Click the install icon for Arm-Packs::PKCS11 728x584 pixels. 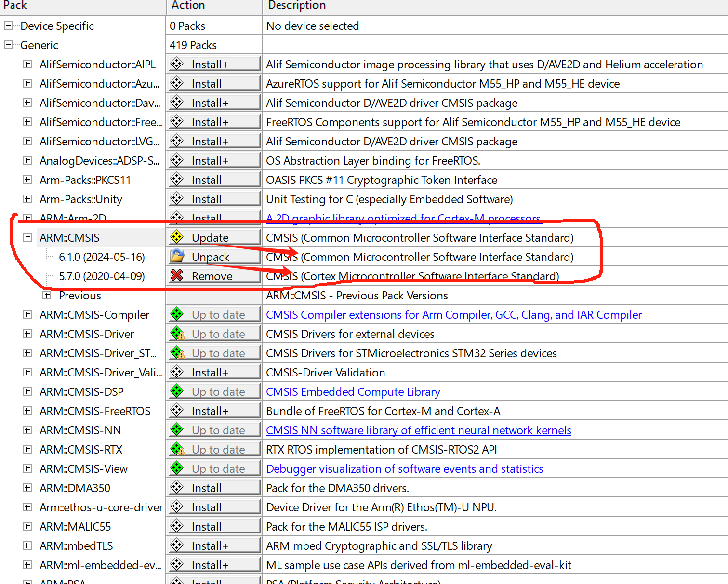pos(177,179)
